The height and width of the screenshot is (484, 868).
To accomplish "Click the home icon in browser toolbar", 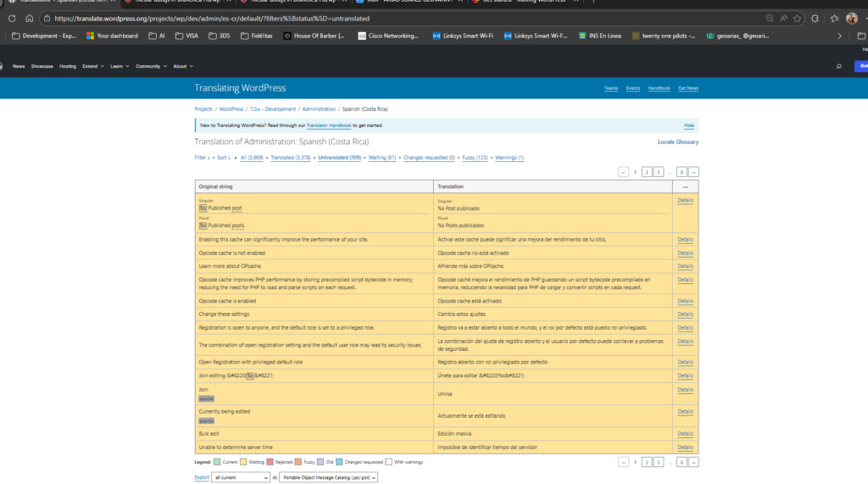I will point(30,18).
